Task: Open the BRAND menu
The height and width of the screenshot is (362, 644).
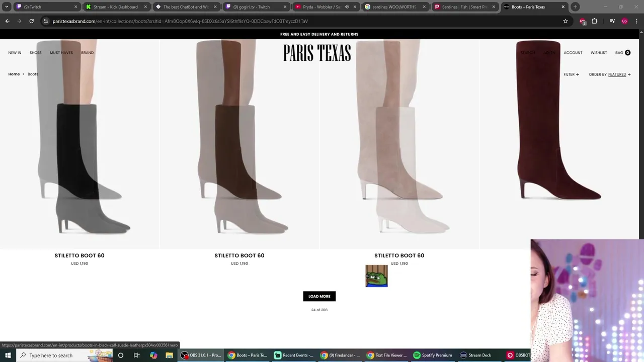Action: point(88,53)
